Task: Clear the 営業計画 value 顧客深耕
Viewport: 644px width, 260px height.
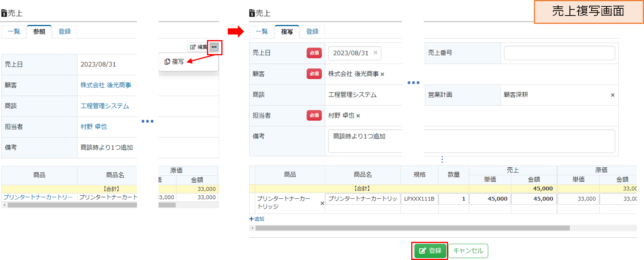Action: coord(613,95)
